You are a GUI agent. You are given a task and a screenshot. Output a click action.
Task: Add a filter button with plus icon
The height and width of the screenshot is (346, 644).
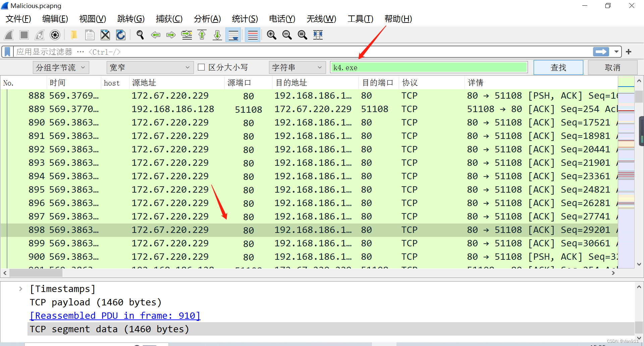629,52
